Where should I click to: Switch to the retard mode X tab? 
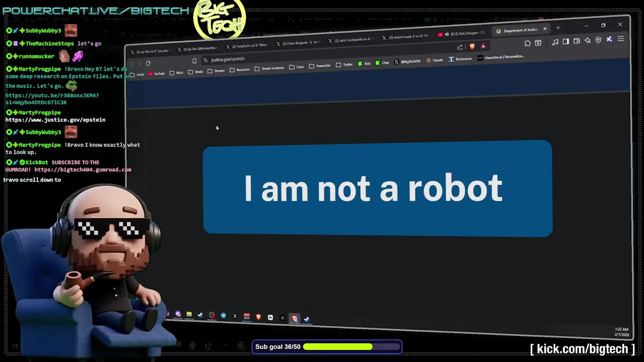point(406,37)
